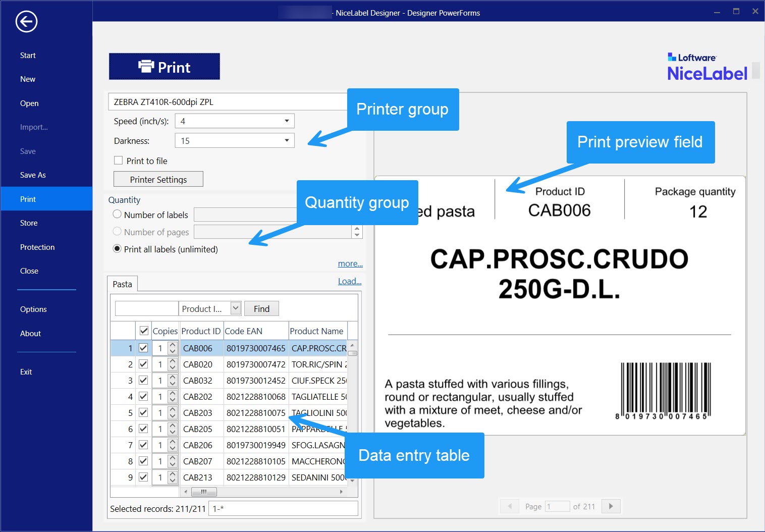This screenshot has width=765, height=532.
Task: Open the Protection menu item
Action: [x=37, y=247]
